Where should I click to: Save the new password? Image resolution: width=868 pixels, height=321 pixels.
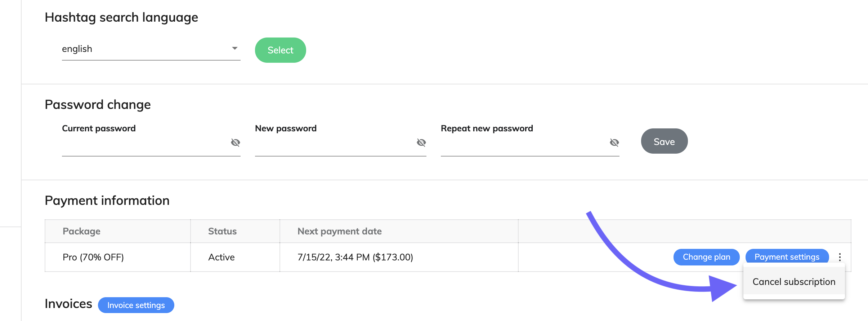(x=665, y=141)
